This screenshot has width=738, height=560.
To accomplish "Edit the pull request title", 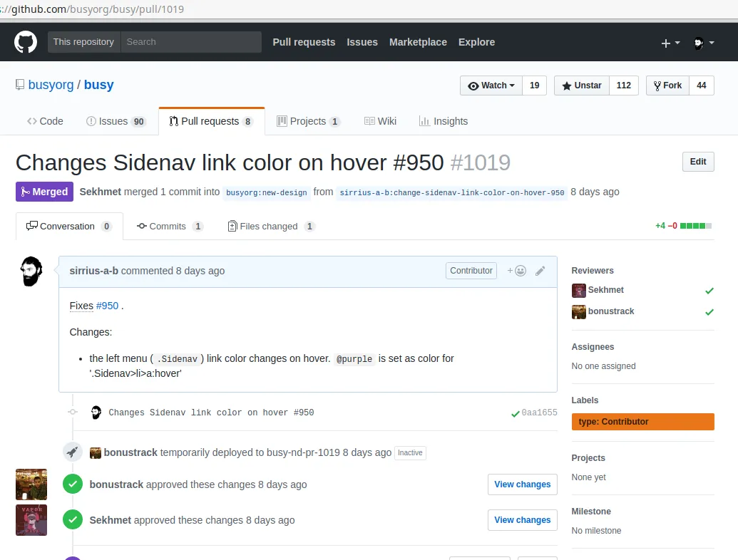I will click(x=698, y=162).
